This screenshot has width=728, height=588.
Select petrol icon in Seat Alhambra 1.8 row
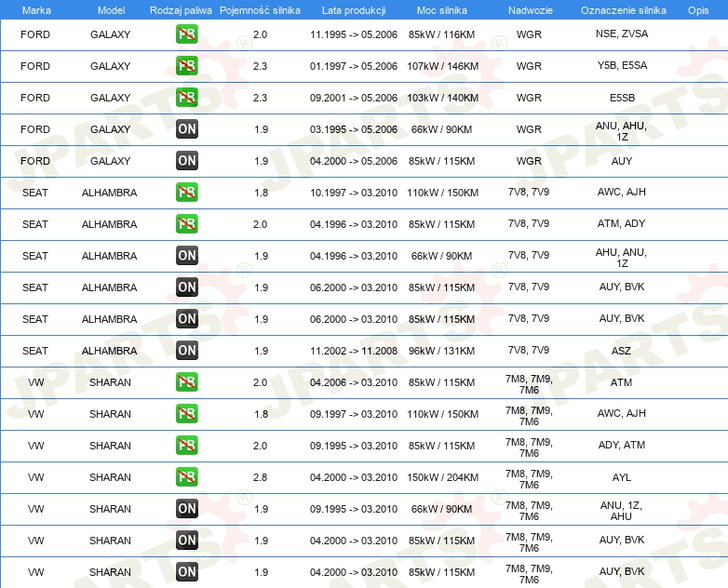click(186, 193)
